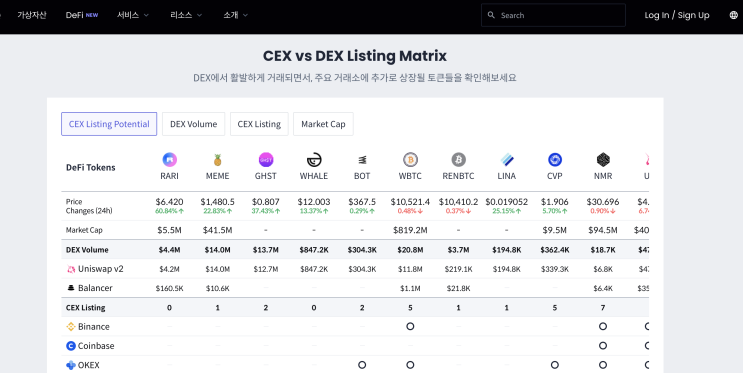743x373 pixels.
Task: Click WBTC listing circle in Binance row
Action: tap(410, 327)
